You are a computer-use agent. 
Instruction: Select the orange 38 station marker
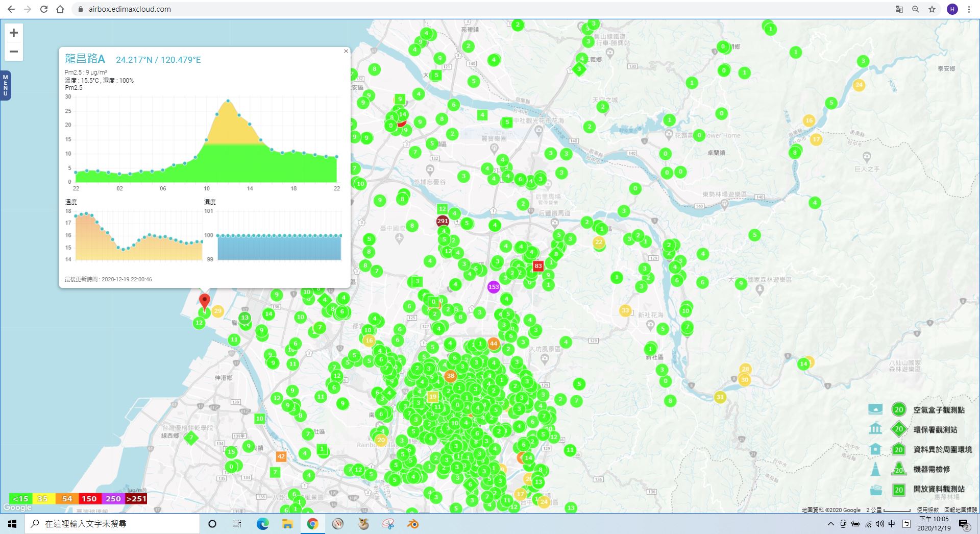(450, 376)
